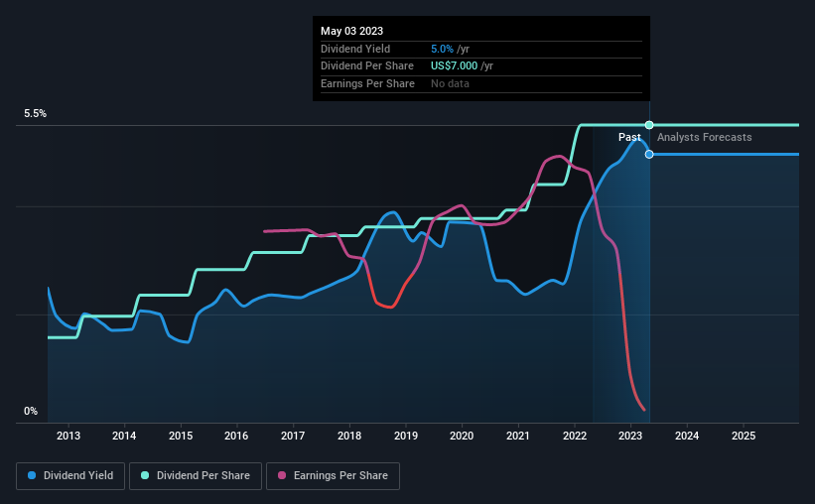Select the 2025 label on the x-axis
815x504 pixels.
point(744,436)
